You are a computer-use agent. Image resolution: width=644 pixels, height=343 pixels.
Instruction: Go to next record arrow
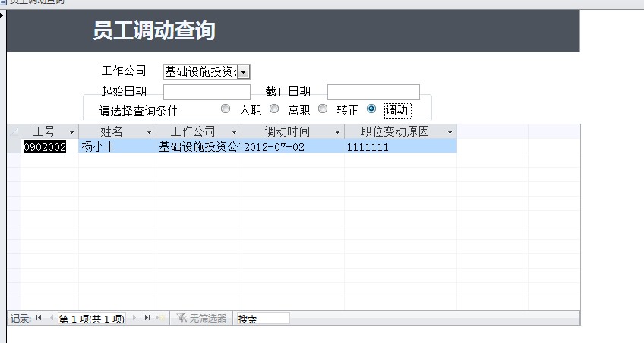point(134,317)
